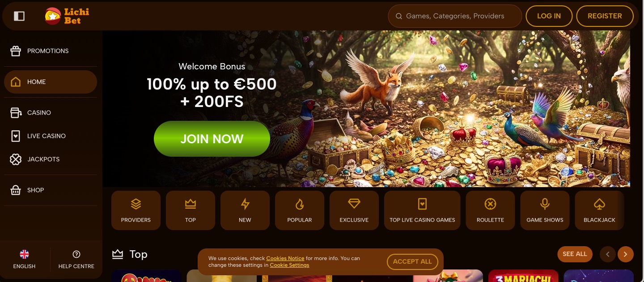Open the Providers category tile
Viewport: 644px width, 282px height.
pos(136,210)
